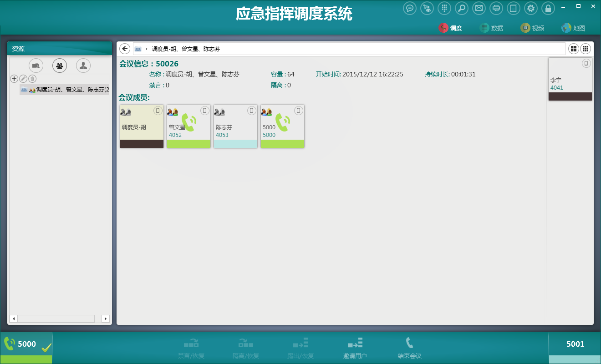The image size is (601, 364).
Task: Switch to small grid view
Action: pyautogui.click(x=586, y=49)
